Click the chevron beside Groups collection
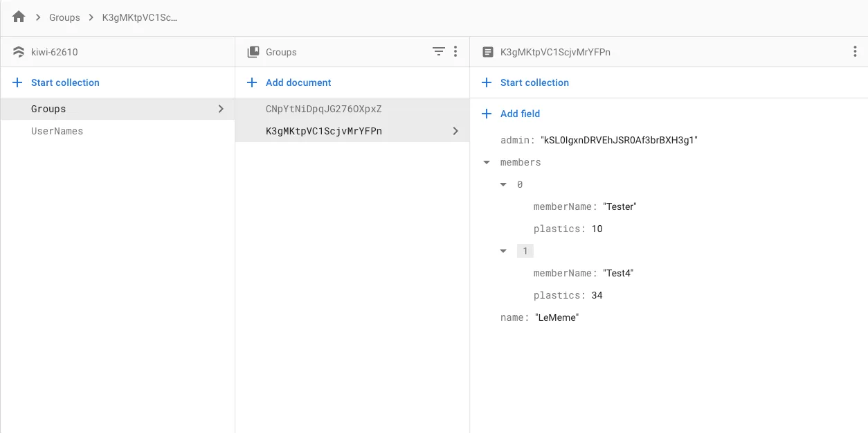 pyautogui.click(x=221, y=109)
